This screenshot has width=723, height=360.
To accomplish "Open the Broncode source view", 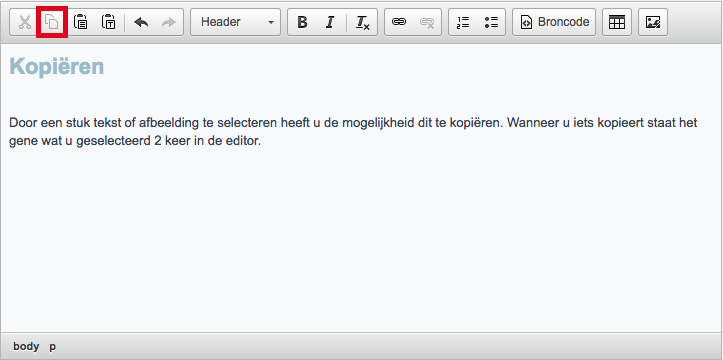I will click(x=554, y=22).
